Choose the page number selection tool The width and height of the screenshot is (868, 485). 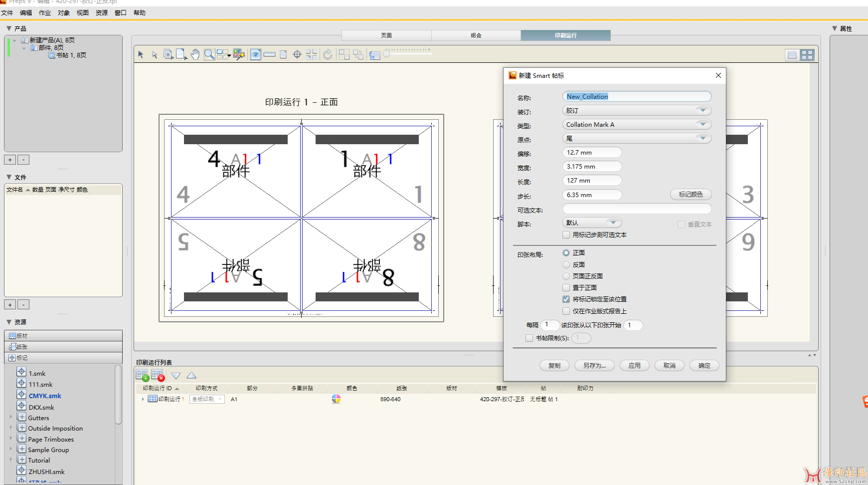169,54
